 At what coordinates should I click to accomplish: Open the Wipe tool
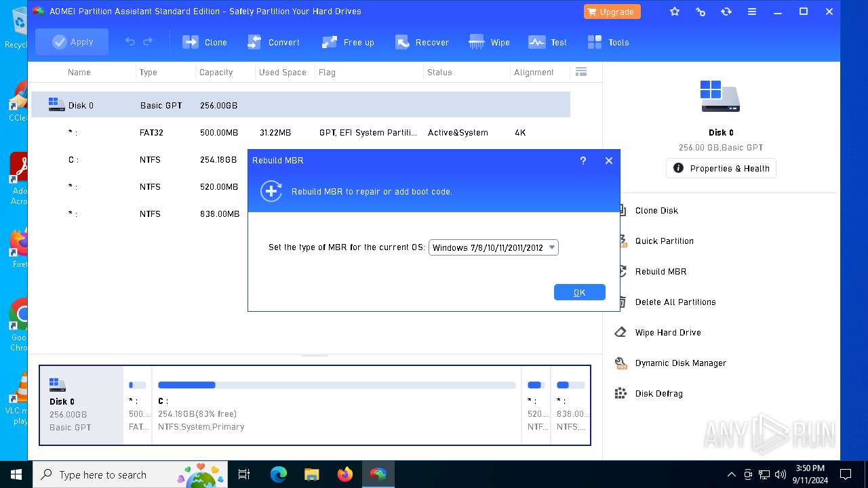(489, 42)
